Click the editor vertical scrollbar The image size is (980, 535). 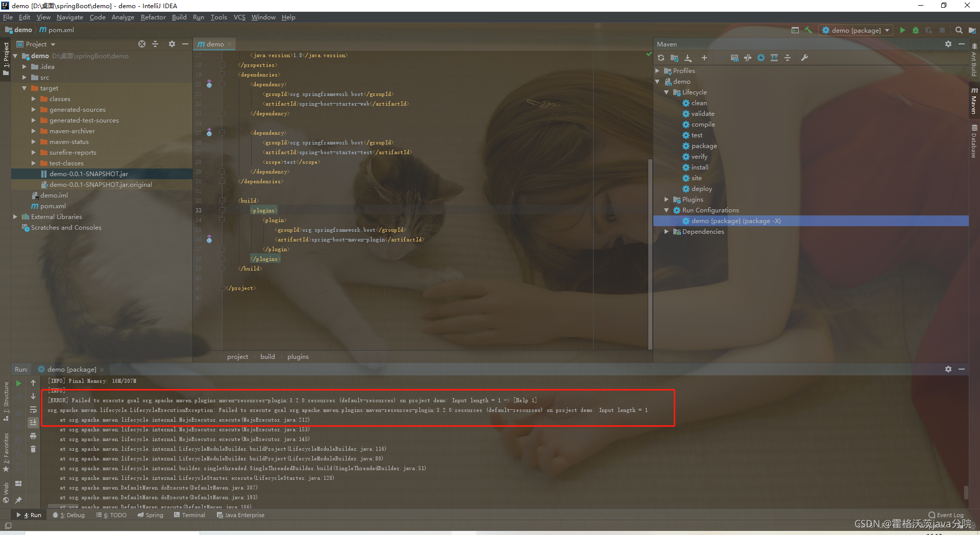[650, 254]
